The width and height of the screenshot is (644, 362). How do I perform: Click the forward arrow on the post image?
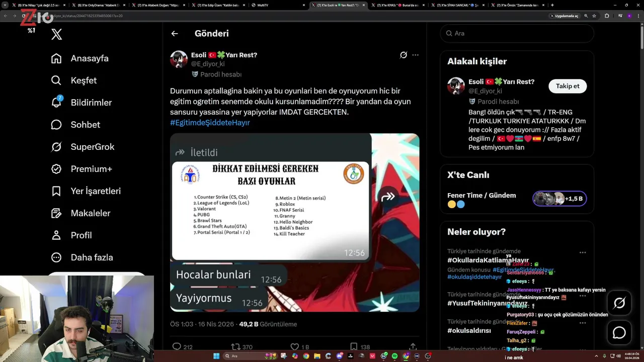388,197
